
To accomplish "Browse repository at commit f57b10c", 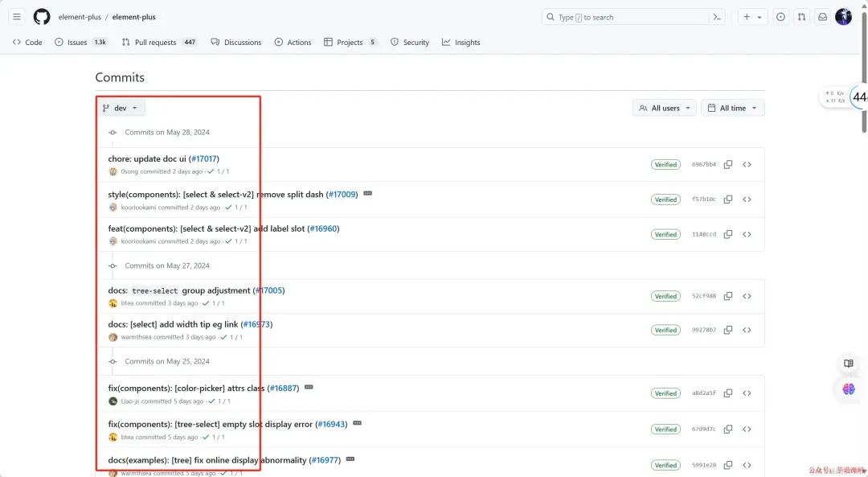I will tap(747, 199).
